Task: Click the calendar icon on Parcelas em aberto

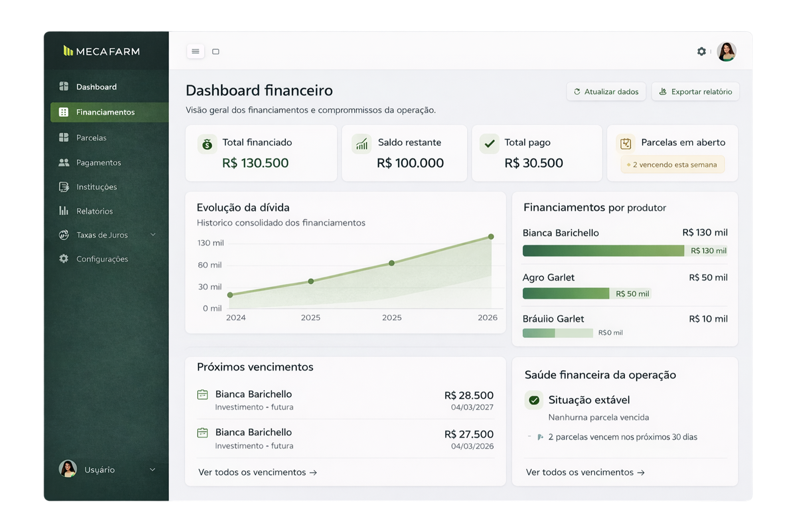Action: (626, 144)
